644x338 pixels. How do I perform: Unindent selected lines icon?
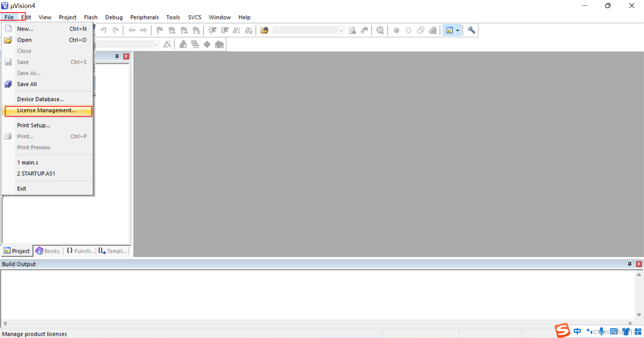click(x=224, y=30)
